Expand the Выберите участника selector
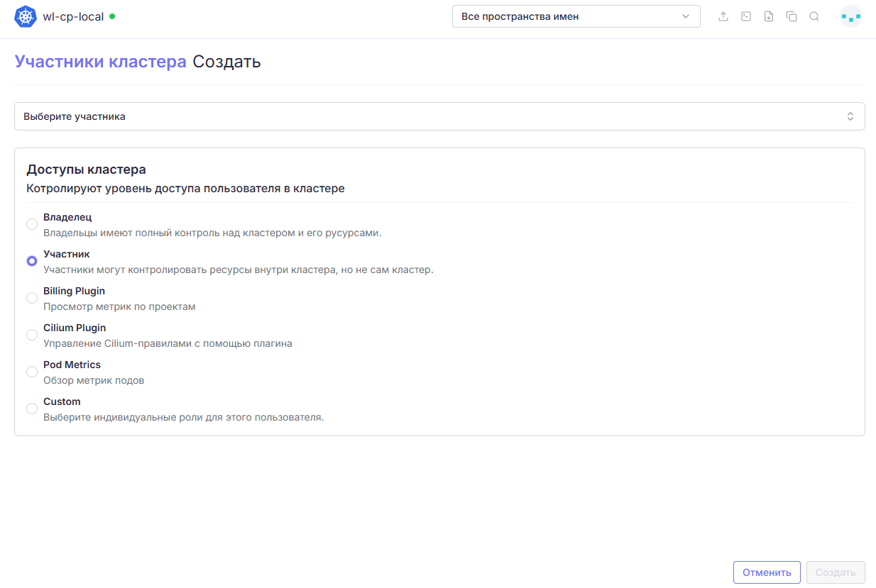876x588 pixels. (x=439, y=116)
